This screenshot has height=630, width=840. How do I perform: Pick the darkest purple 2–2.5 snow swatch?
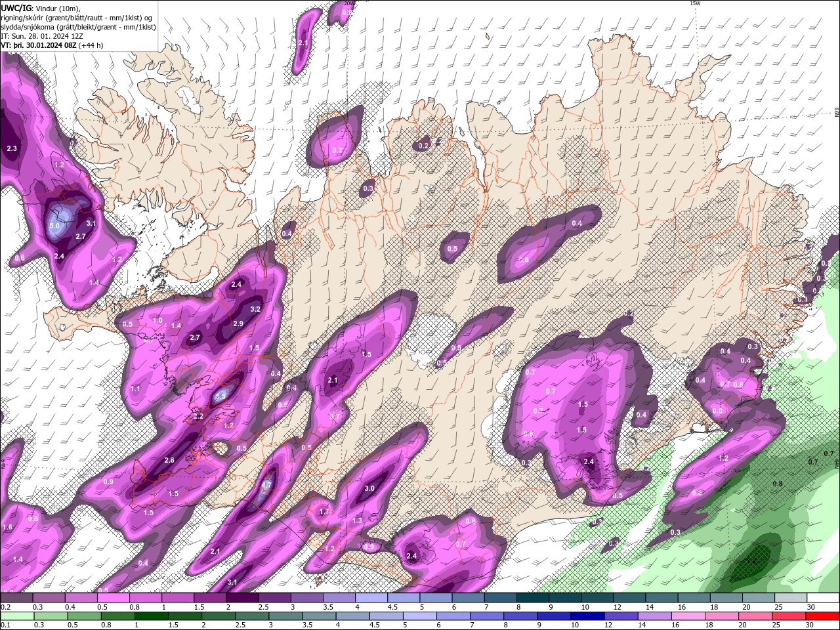pos(242,598)
